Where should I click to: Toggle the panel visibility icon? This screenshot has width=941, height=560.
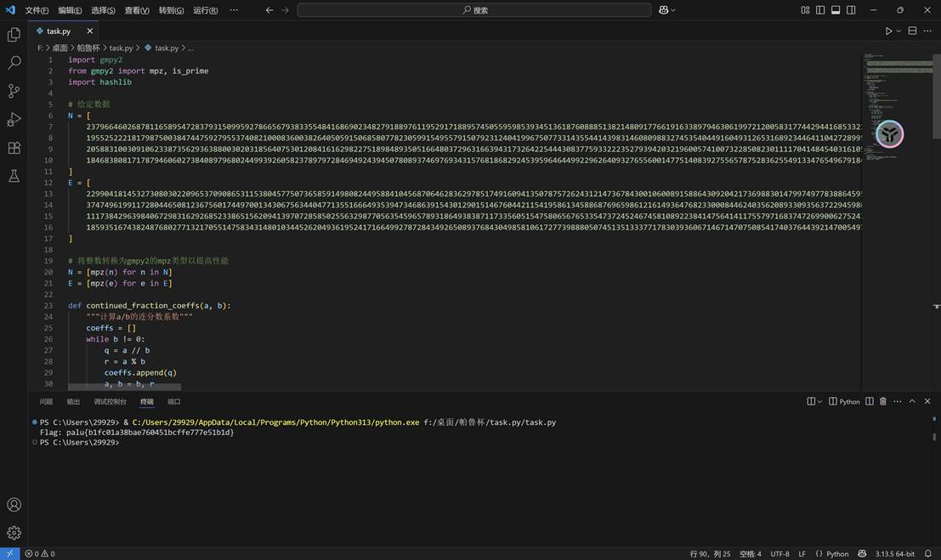[834, 10]
